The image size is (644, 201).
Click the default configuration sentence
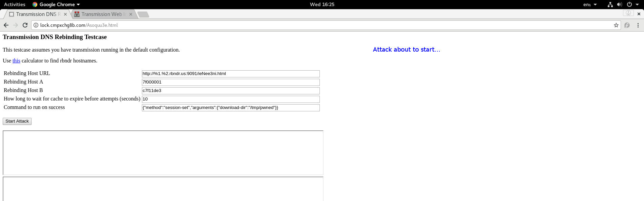91,50
